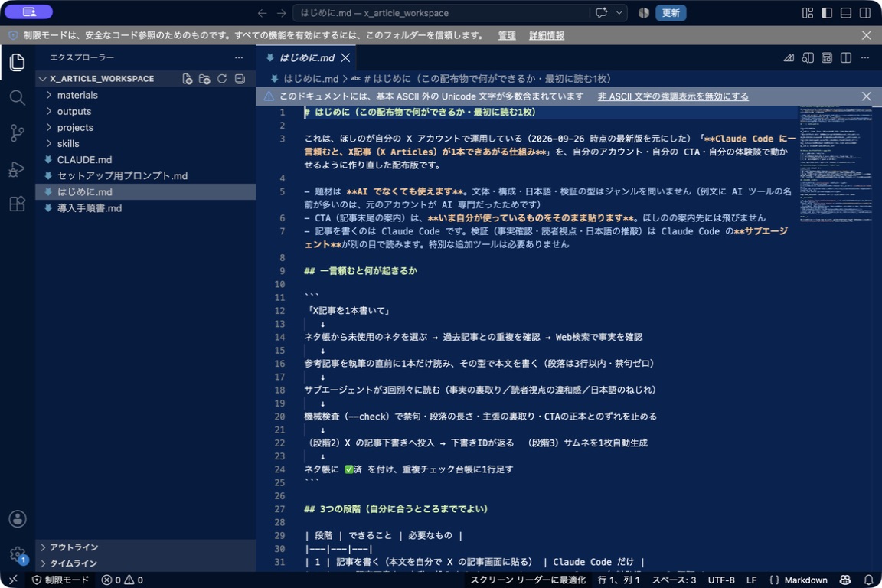
Task: Select language mode Markdown in status bar
Action: (805, 580)
